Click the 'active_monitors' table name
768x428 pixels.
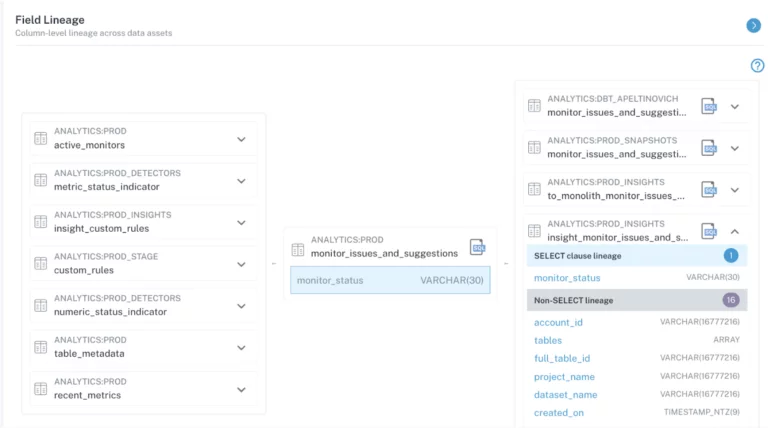89,145
